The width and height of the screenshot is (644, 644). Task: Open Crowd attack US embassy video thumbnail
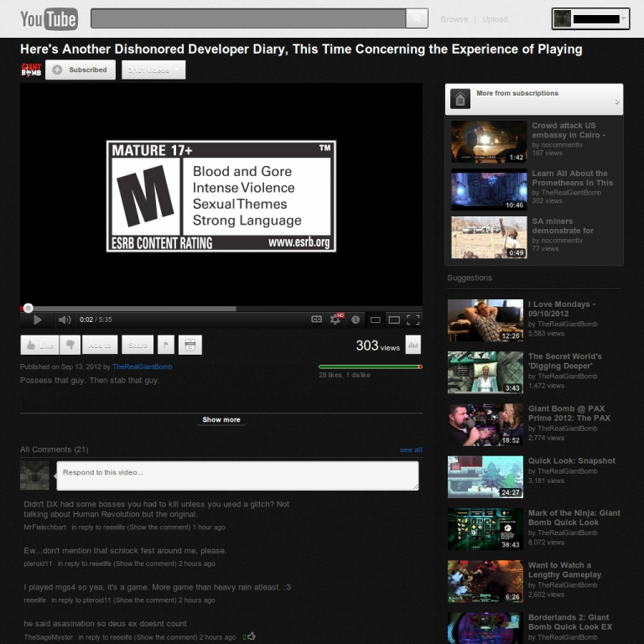(x=489, y=142)
